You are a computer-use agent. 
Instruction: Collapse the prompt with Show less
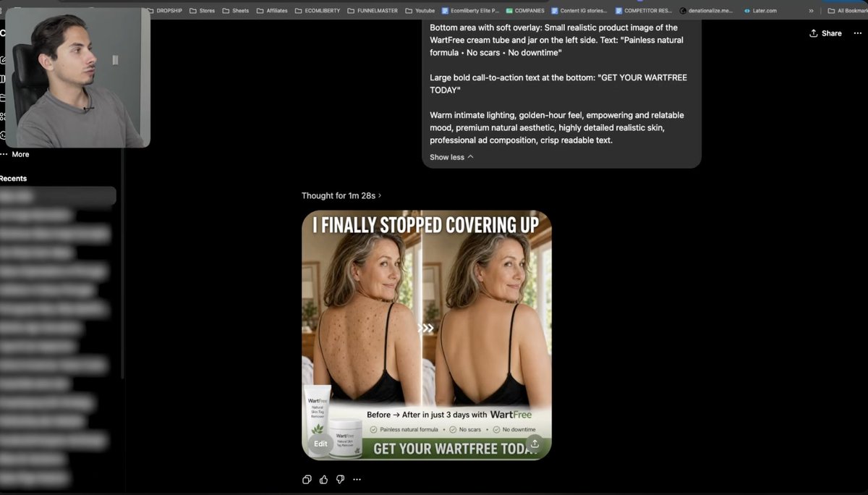pyautogui.click(x=451, y=157)
